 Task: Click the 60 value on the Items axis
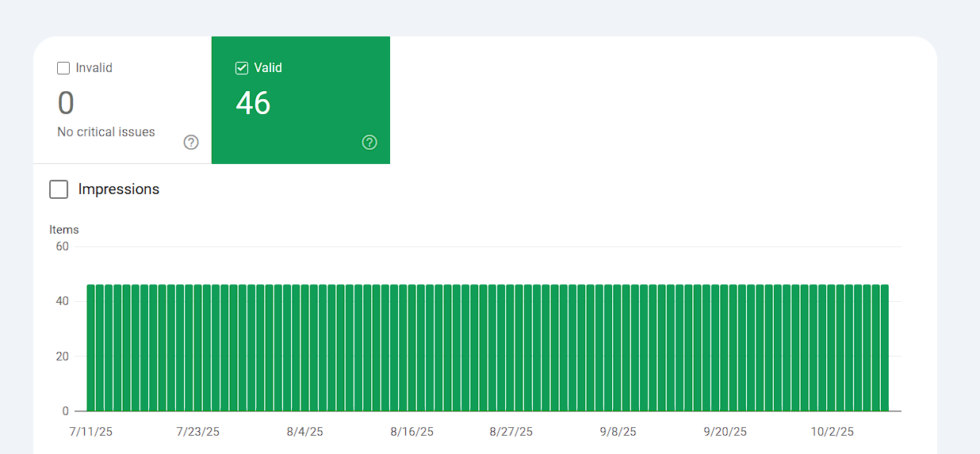click(62, 246)
